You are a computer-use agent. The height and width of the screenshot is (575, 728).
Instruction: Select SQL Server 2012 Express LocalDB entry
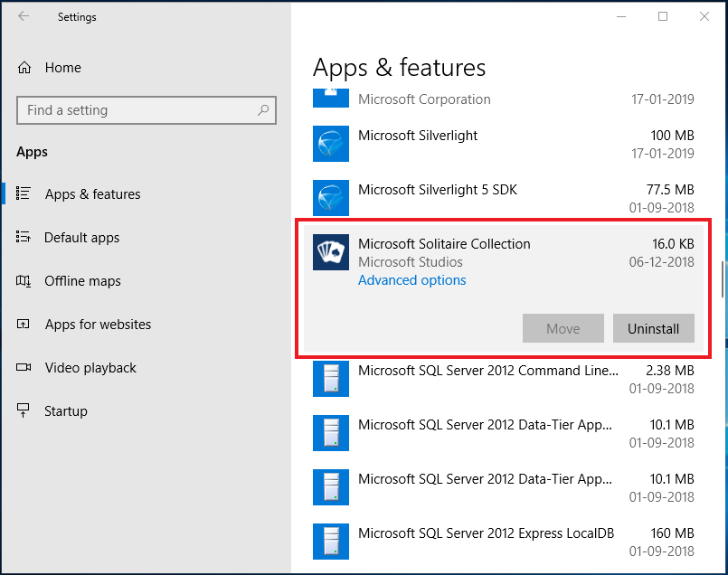[504, 542]
